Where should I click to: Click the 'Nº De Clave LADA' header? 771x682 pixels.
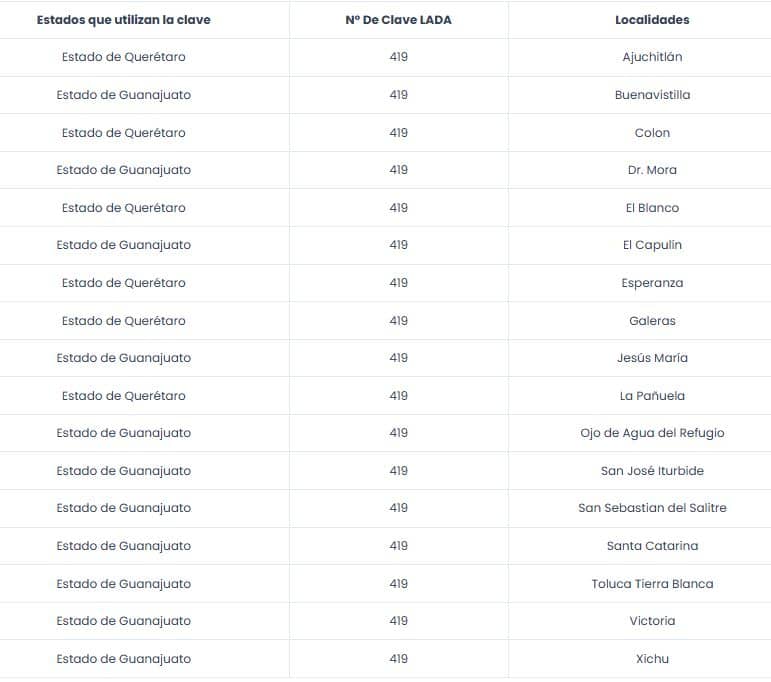point(398,20)
